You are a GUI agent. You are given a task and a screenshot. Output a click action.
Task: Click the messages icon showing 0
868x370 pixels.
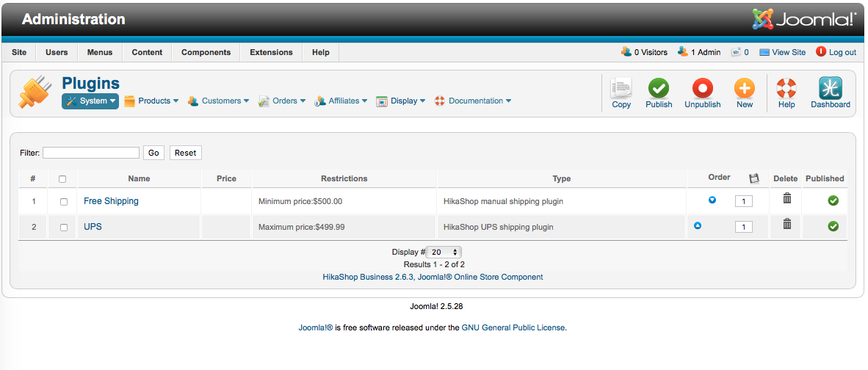[736, 52]
